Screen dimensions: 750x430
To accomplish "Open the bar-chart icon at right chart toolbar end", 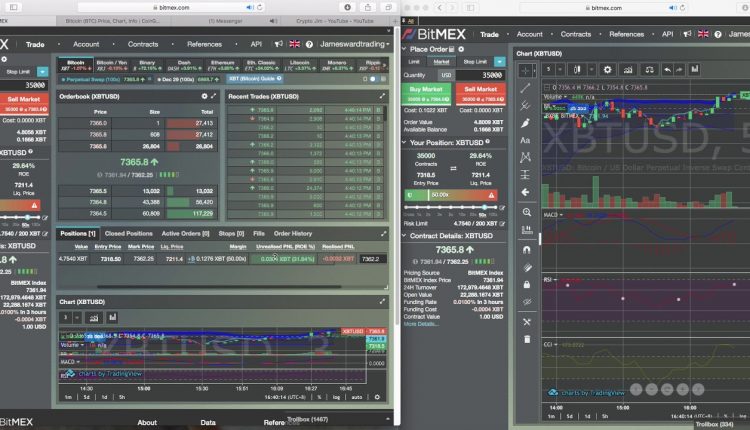I will tap(695, 70).
